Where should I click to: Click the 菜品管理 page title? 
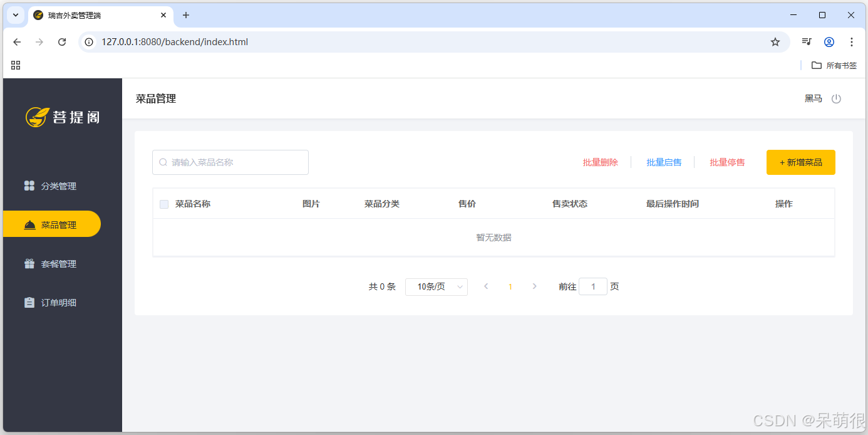(156, 98)
